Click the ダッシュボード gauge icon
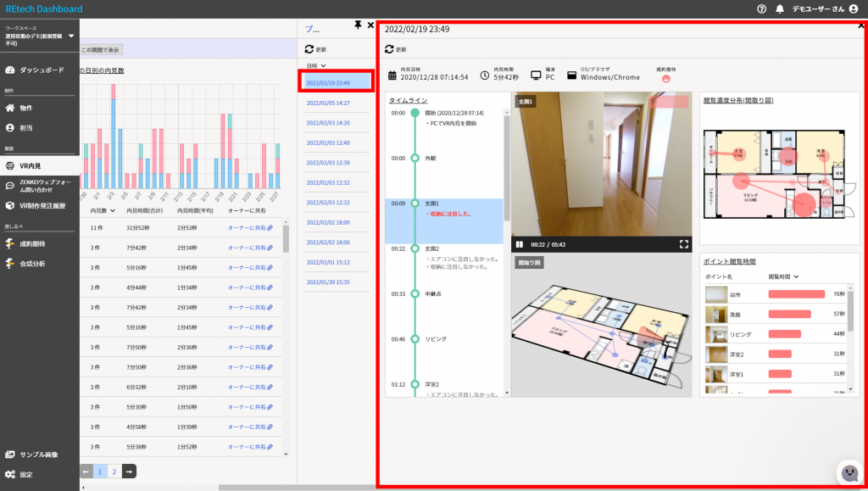Image resolution: width=868 pixels, height=491 pixels. (10, 70)
